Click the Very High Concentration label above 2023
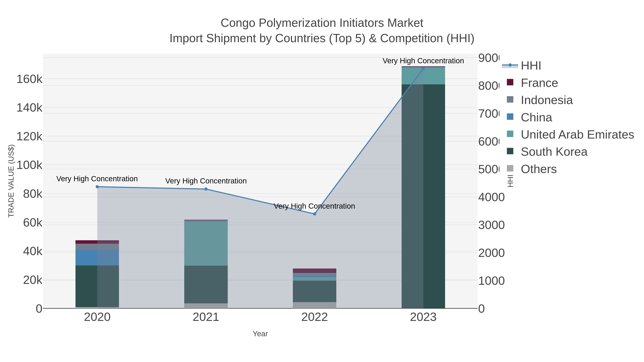644x362 pixels. pos(423,61)
